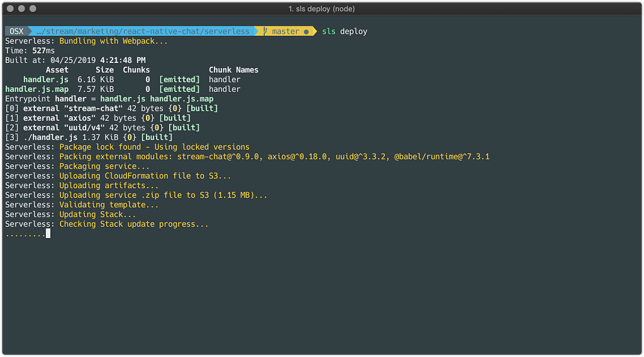The width and height of the screenshot is (644, 357).
Task: Click the "Packing external modules" log line
Action: 274,157
